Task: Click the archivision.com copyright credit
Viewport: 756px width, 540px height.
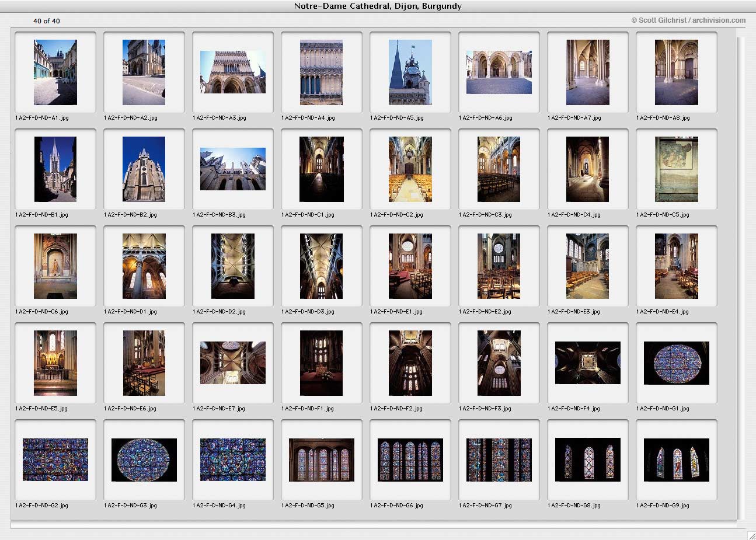Action: pos(688,20)
